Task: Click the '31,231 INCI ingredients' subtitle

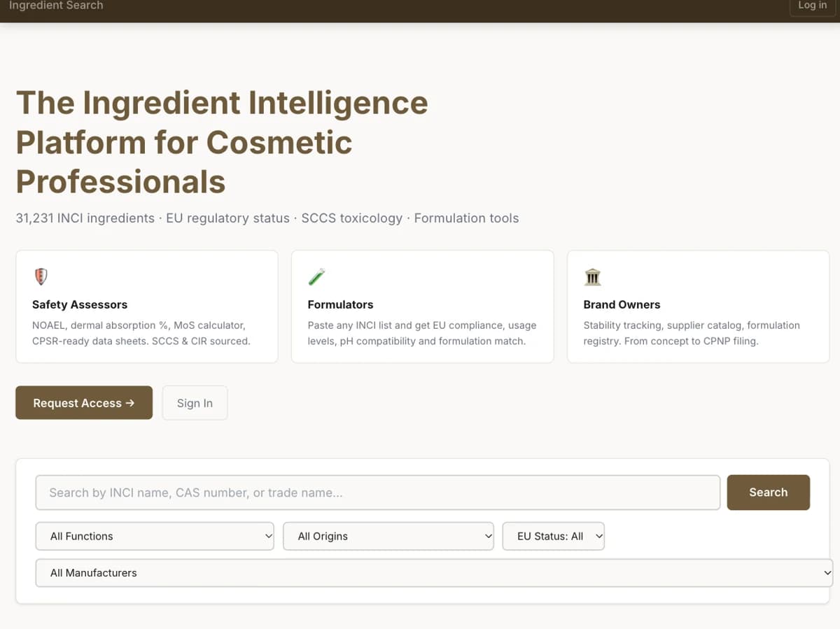Action: click(267, 218)
